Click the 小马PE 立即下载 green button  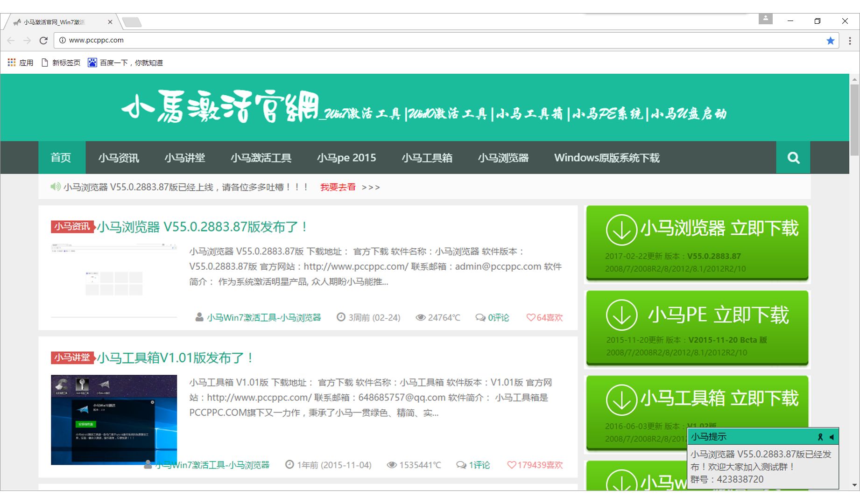tap(697, 328)
